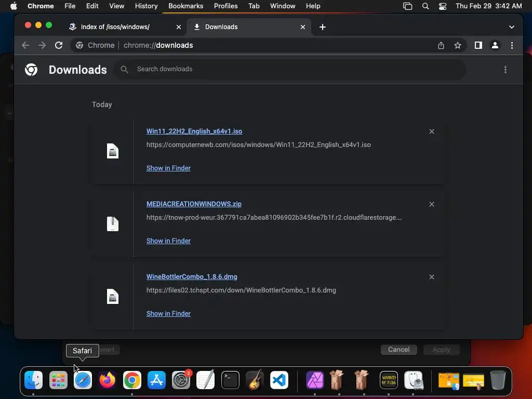
Task: Close the Downloads tab
Action: tap(303, 27)
